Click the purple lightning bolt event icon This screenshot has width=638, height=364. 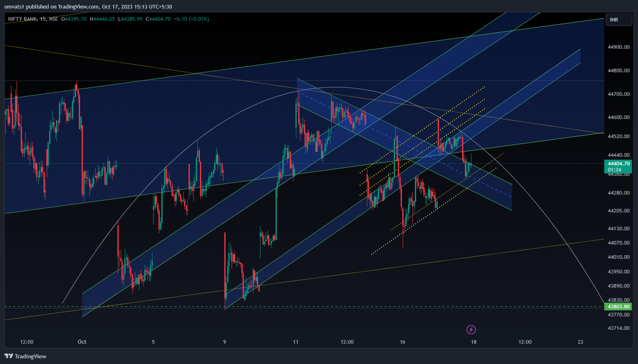click(x=471, y=329)
